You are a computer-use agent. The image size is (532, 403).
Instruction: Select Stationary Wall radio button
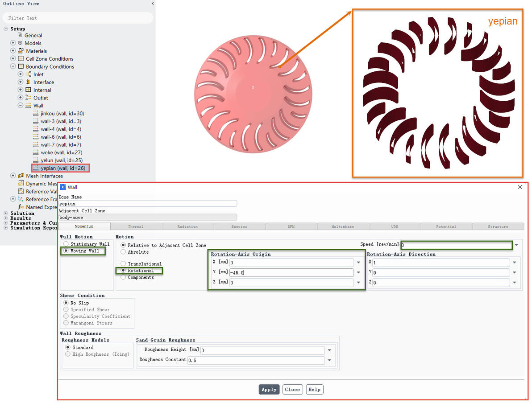click(x=66, y=244)
